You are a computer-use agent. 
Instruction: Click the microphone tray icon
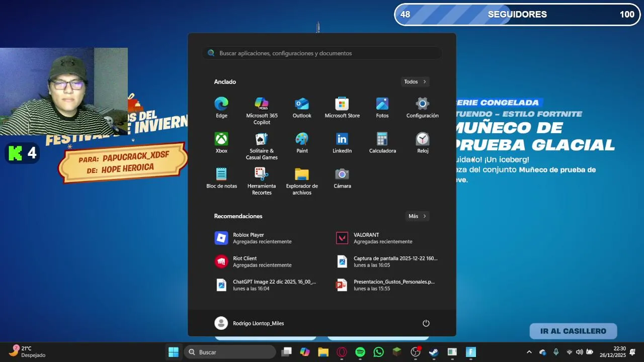(556, 352)
